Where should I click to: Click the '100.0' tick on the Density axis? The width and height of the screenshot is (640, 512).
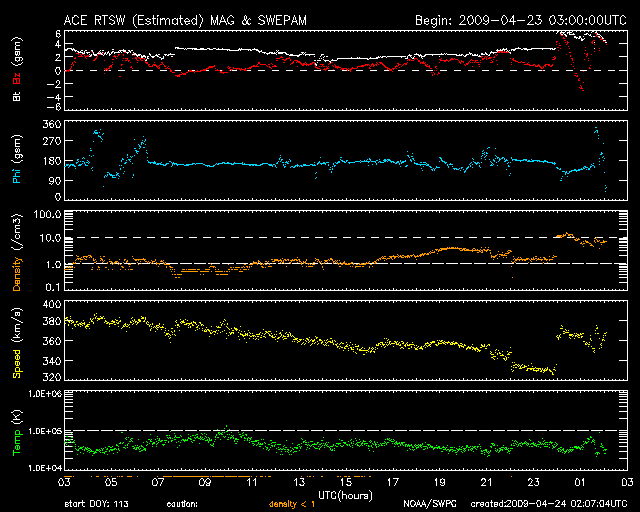tap(47, 215)
